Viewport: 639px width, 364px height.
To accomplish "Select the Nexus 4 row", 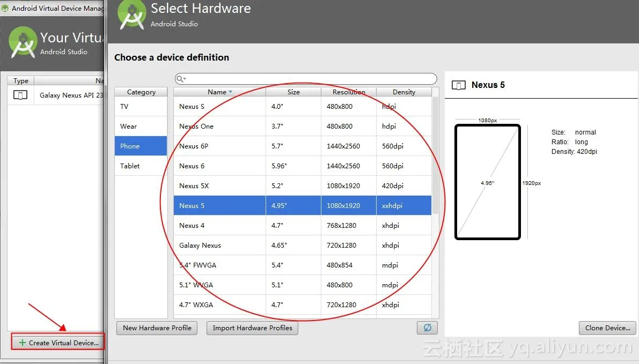I will coord(303,225).
